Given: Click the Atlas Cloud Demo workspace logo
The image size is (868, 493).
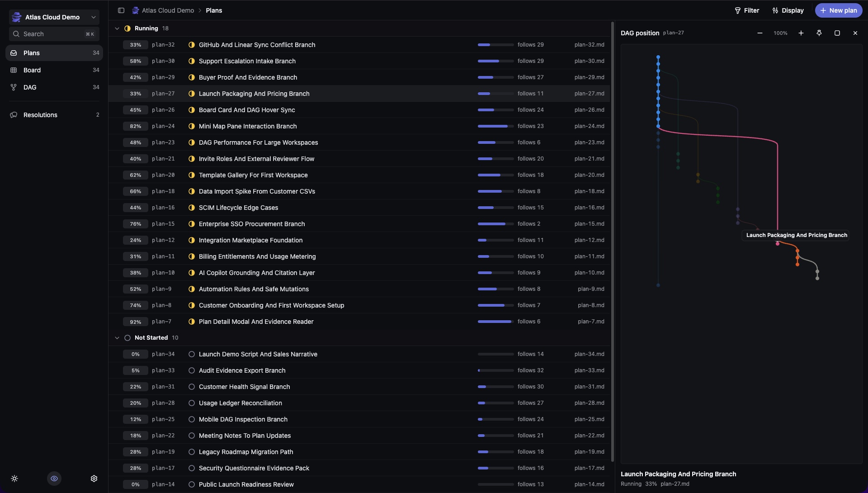Looking at the screenshot, I should [17, 17].
